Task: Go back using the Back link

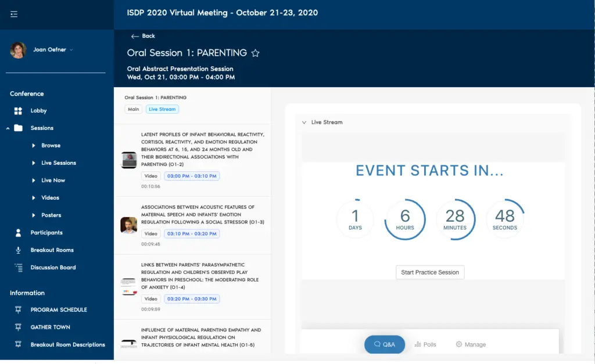Action: 143,36
